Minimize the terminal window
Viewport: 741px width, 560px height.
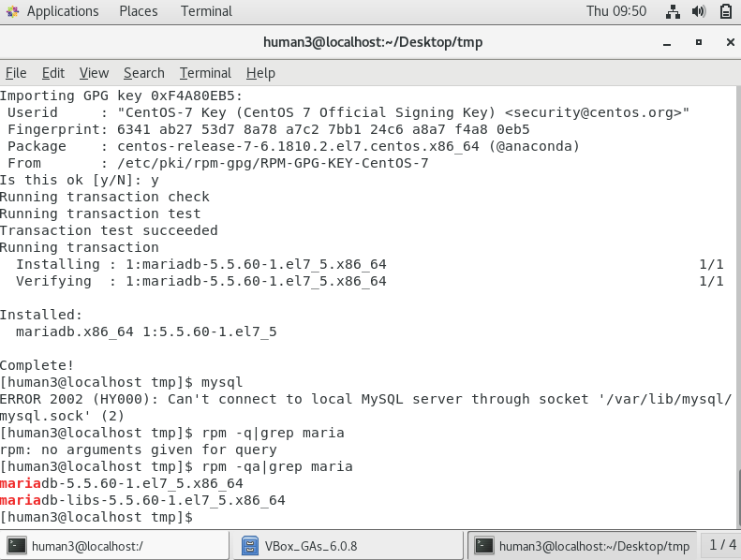667,42
